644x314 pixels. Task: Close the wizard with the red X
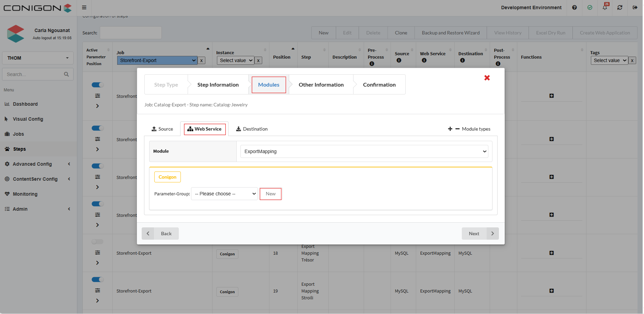(x=487, y=78)
